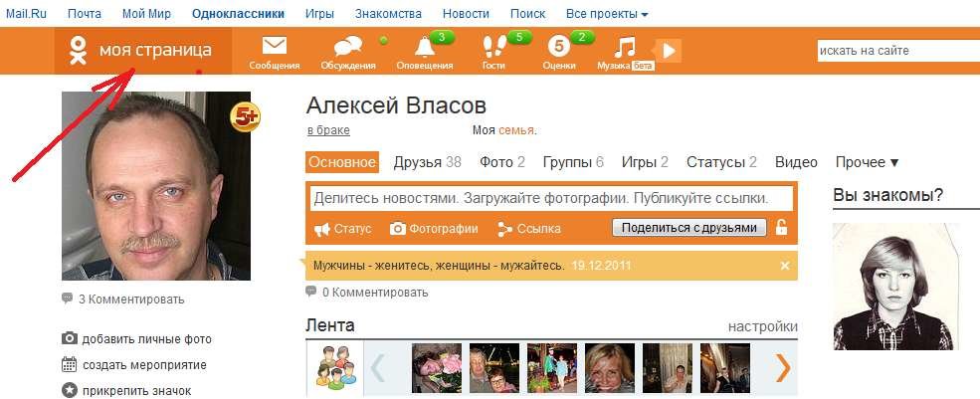The width and height of the screenshot is (980, 399).
Task: Open the настройки link for Лента
Action: [x=762, y=326]
